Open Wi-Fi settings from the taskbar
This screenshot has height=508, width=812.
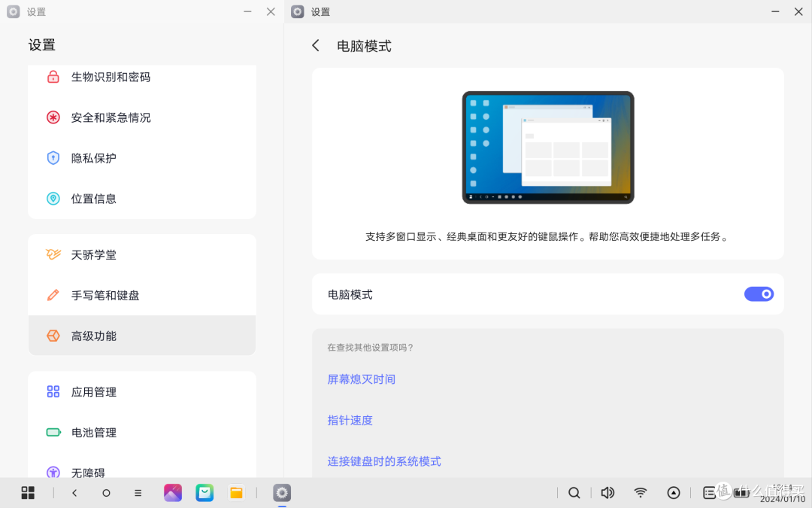click(x=641, y=493)
